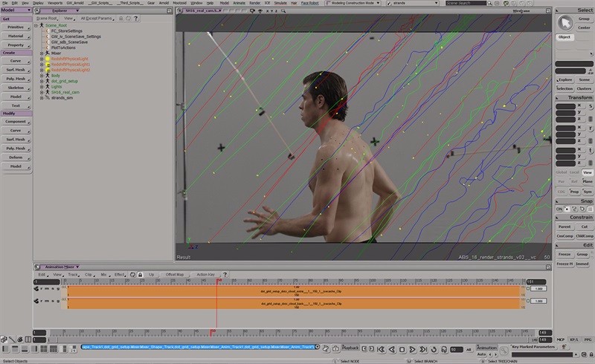Toggle the Snap ON button
Screen dimensions: 595x364
(x=560, y=209)
